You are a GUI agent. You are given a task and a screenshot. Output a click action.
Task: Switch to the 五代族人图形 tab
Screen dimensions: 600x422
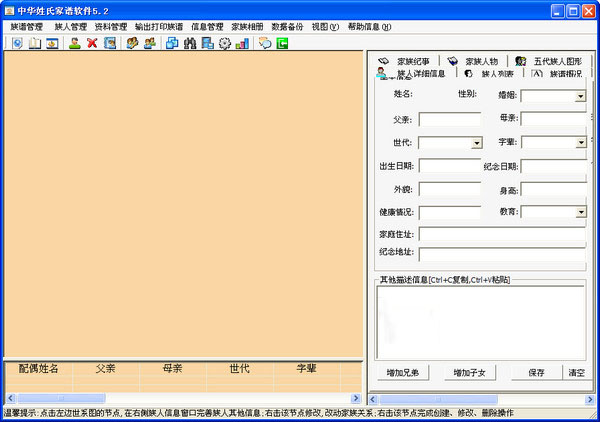pos(549,61)
